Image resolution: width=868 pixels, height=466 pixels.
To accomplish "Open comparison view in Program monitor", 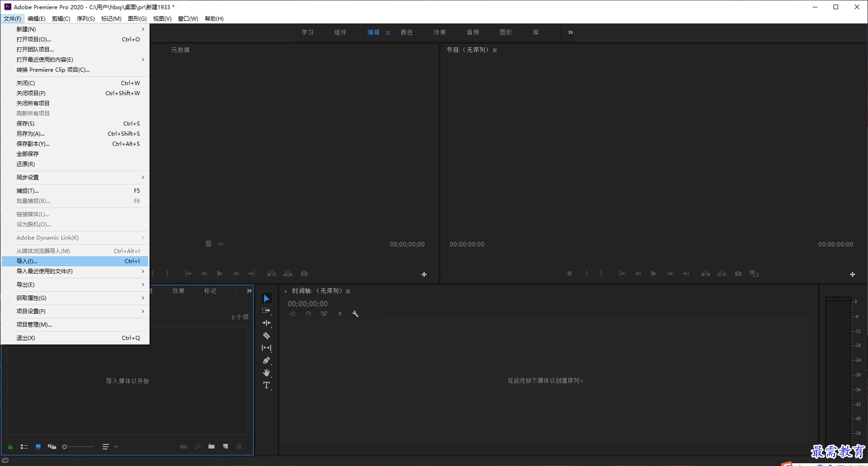I will point(754,274).
